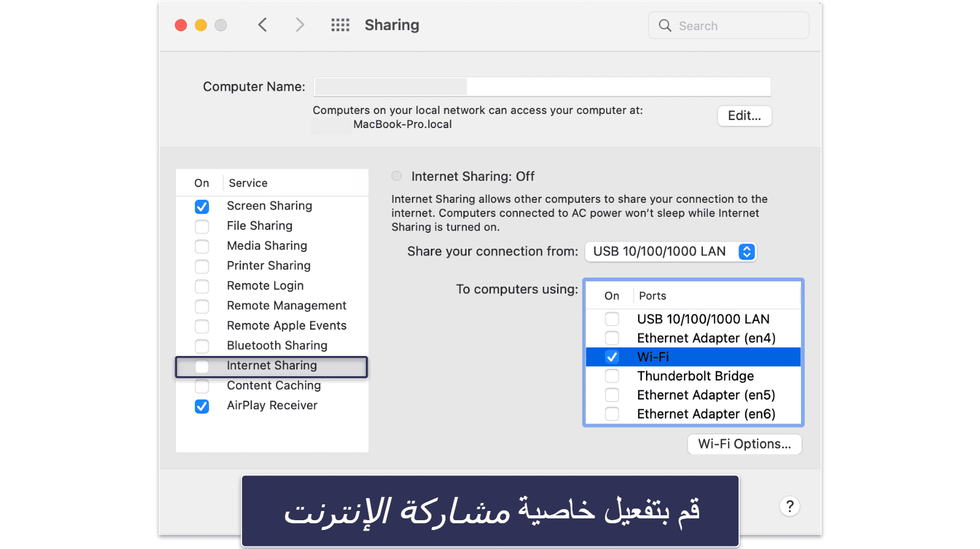The image size is (980, 549).
Task: Check the Ethernet Adapter (en5) port checkbox
Action: pyautogui.click(x=612, y=395)
